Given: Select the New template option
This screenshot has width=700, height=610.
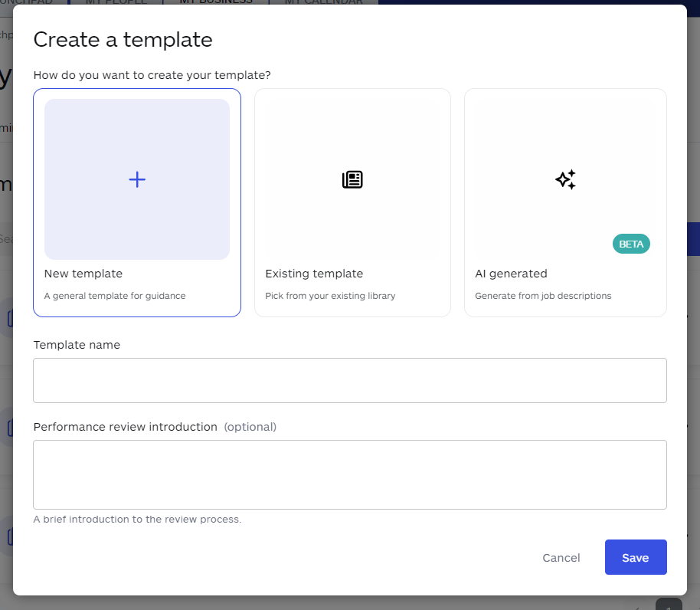Looking at the screenshot, I should pyautogui.click(x=137, y=202).
